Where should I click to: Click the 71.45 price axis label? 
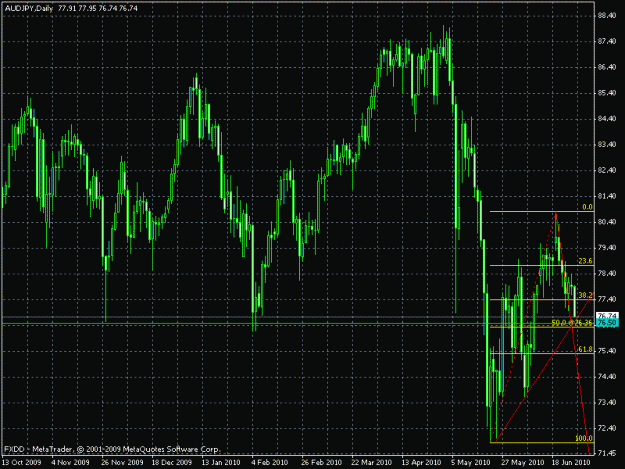(607, 453)
